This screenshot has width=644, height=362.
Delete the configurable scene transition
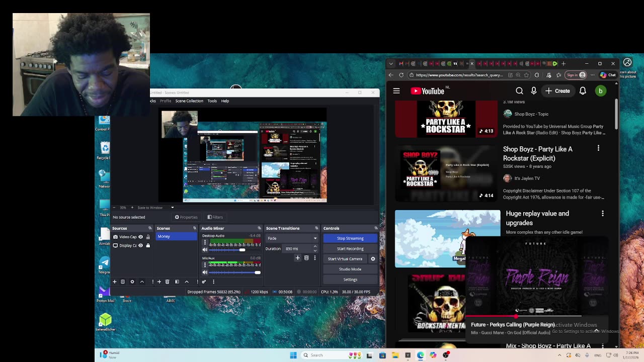(x=306, y=258)
